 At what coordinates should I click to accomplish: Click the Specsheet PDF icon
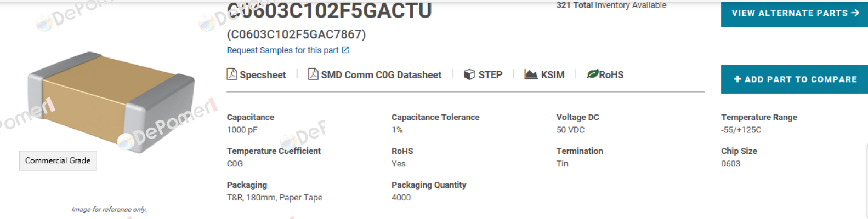tap(232, 74)
